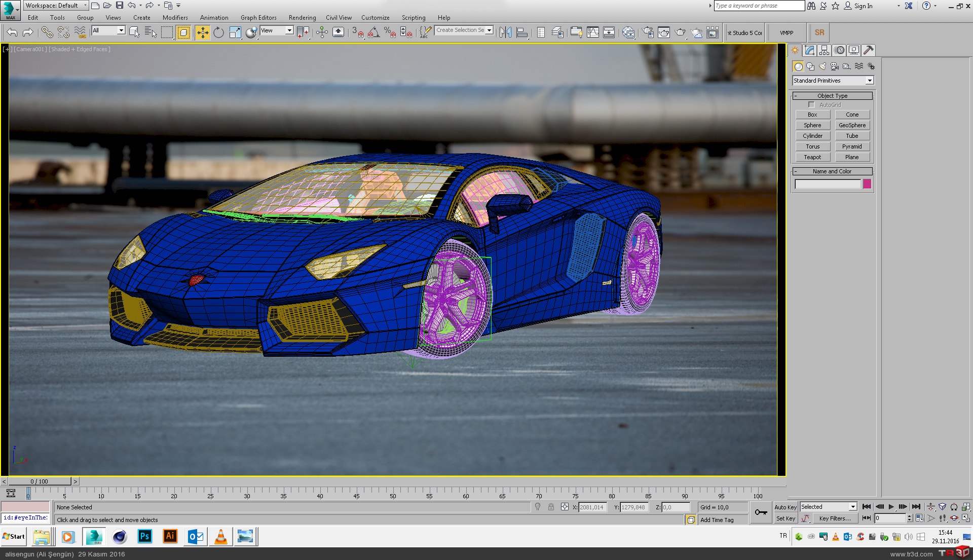Image resolution: width=973 pixels, height=560 pixels.
Task: Open Render Setup teapot icon
Action: click(x=648, y=32)
